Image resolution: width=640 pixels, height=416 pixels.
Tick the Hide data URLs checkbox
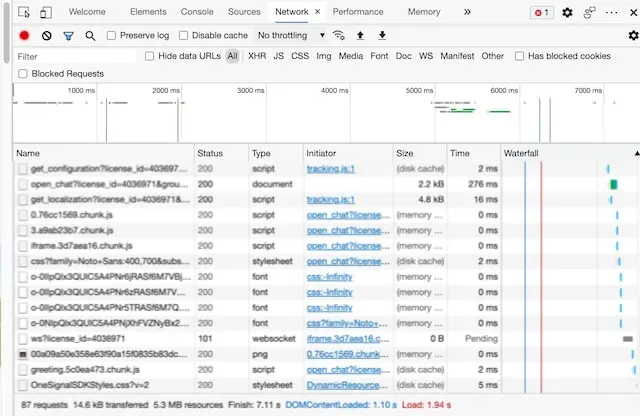pos(150,56)
